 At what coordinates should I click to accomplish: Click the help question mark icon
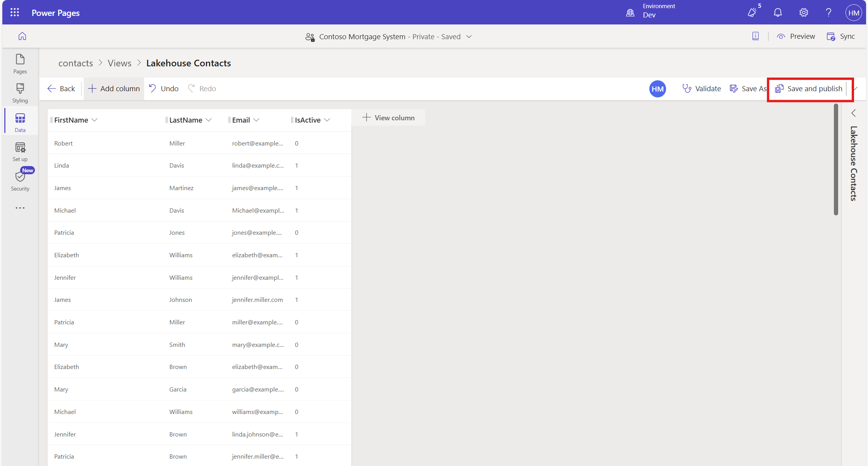click(828, 12)
